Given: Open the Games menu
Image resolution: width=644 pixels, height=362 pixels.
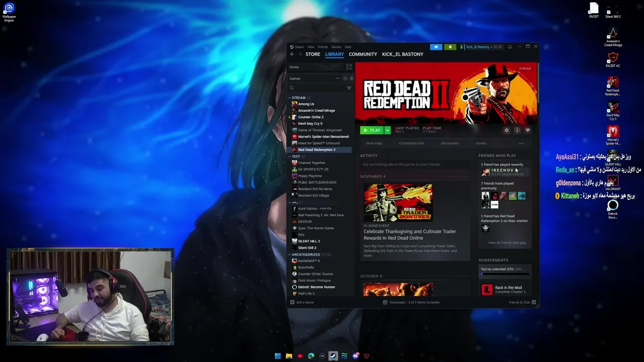Looking at the screenshot, I should click(336, 47).
